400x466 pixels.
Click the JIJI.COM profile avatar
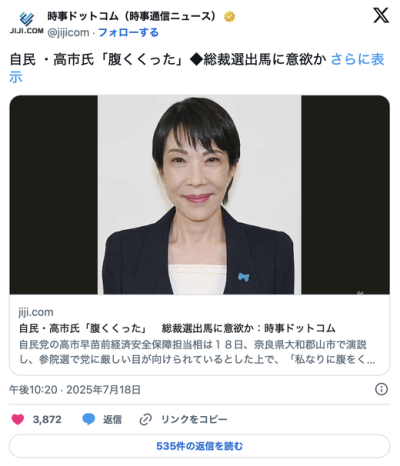26,23
